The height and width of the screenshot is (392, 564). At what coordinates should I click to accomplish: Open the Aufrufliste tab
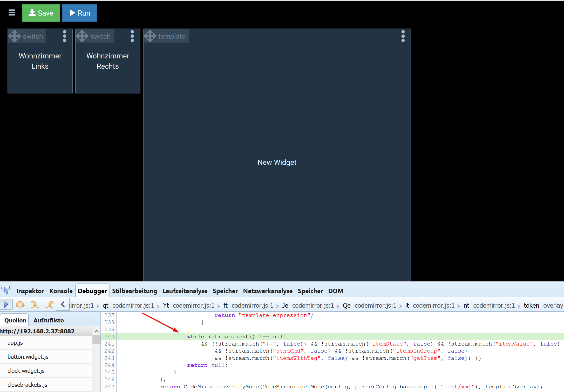[x=49, y=320]
